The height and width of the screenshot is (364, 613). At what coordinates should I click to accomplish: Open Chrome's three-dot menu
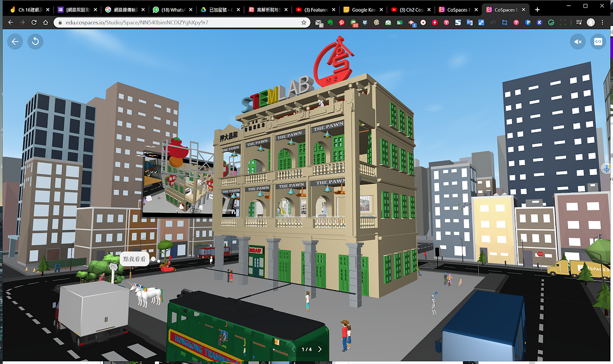[x=603, y=22]
